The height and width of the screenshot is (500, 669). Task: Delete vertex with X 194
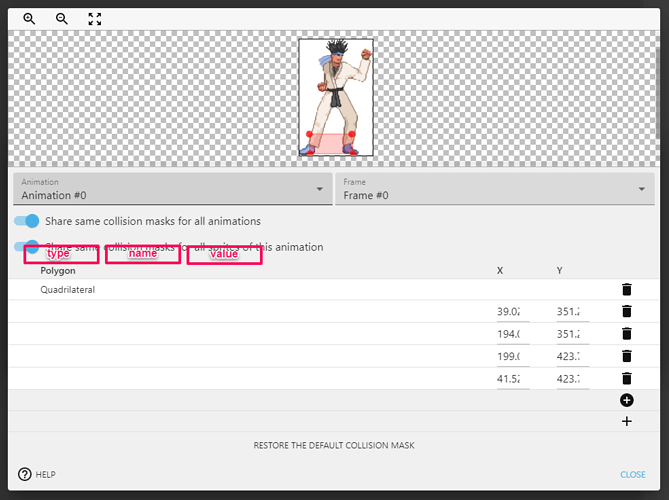tap(626, 333)
